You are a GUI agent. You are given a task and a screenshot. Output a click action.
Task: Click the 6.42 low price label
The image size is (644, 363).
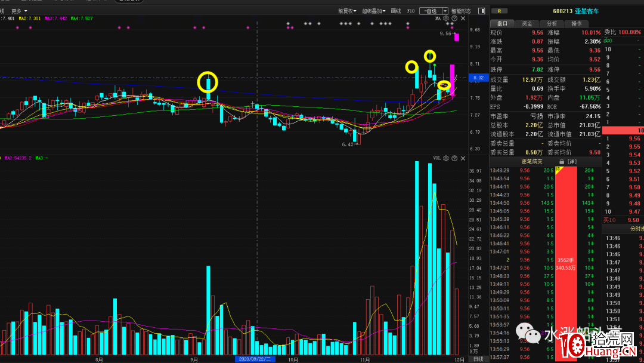(348, 144)
